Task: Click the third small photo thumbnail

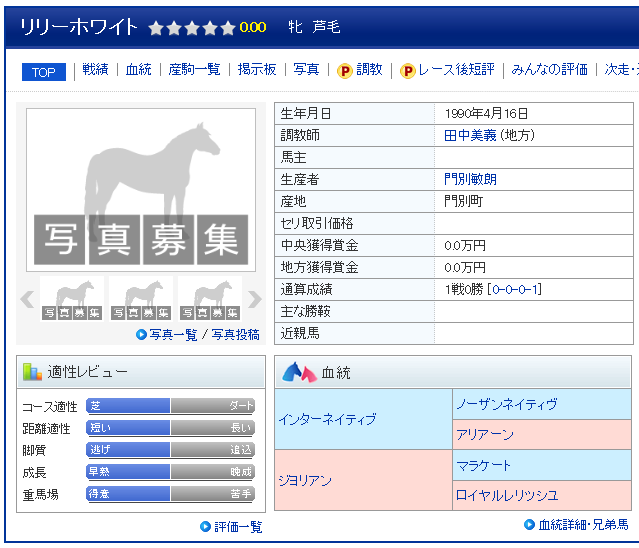Action: (x=210, y=299)
